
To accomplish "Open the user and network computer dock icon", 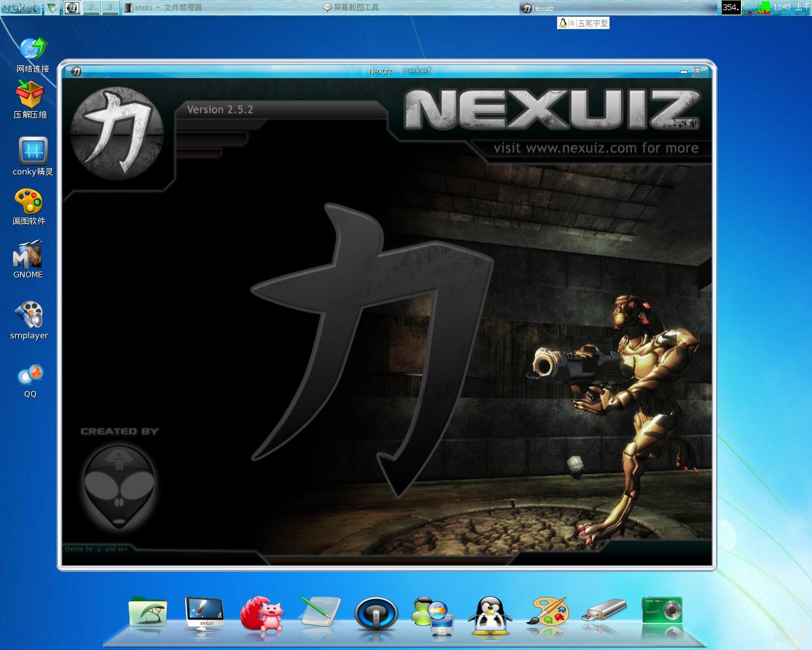I will [x=433, y=616].
